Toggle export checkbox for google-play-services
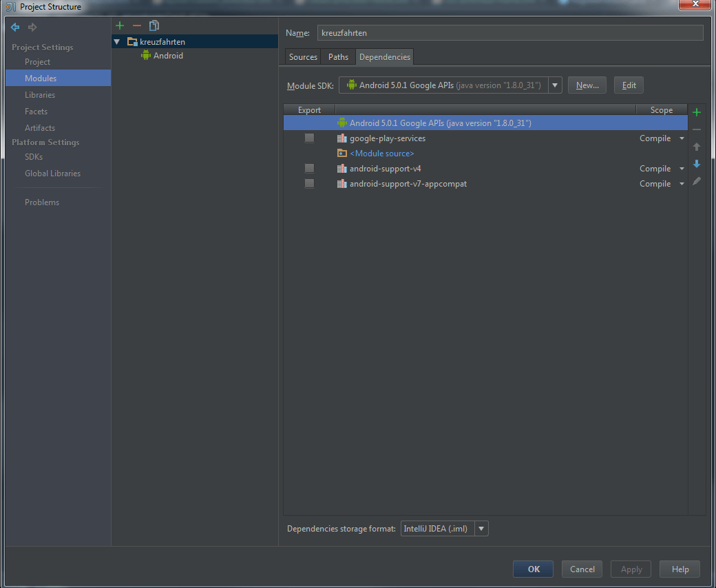The image size is (716, 588). point(309,138)
